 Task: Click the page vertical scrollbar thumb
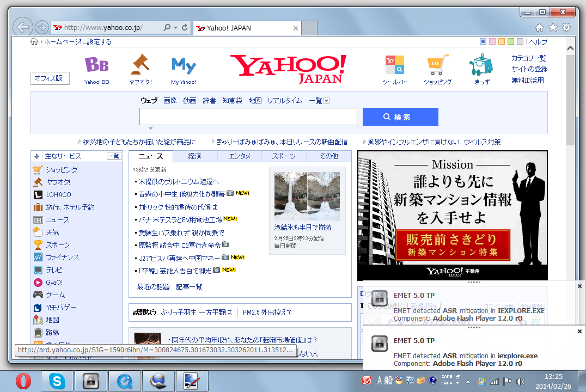tap(570, 100)
